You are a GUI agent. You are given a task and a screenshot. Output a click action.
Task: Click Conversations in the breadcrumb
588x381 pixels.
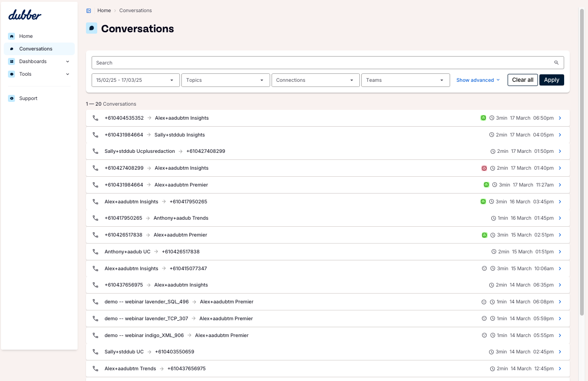[136, 10]
